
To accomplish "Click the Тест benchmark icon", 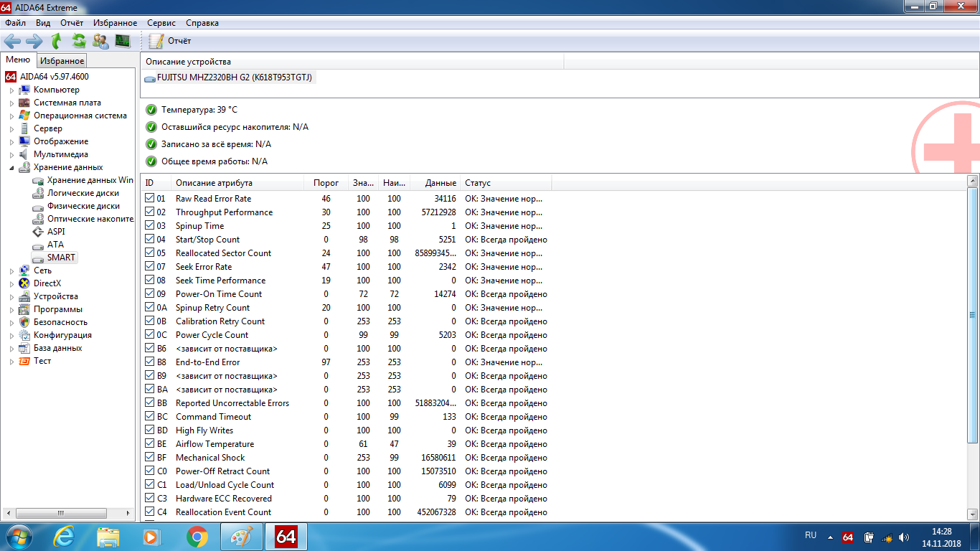I will point(24,361).
